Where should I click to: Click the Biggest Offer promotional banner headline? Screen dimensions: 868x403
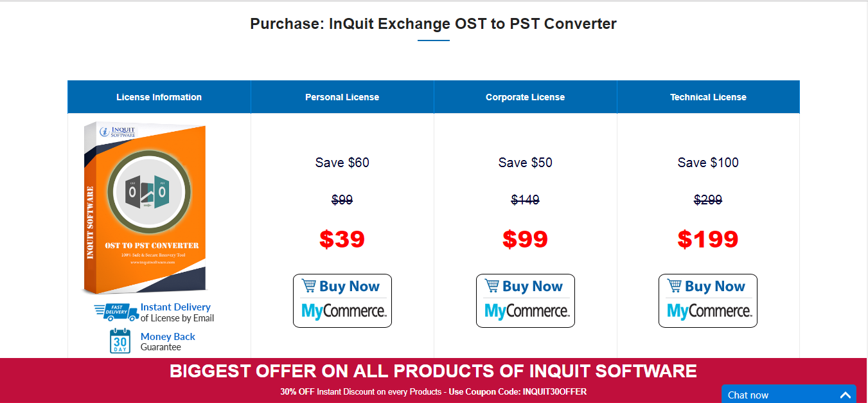tap(434, 371)
